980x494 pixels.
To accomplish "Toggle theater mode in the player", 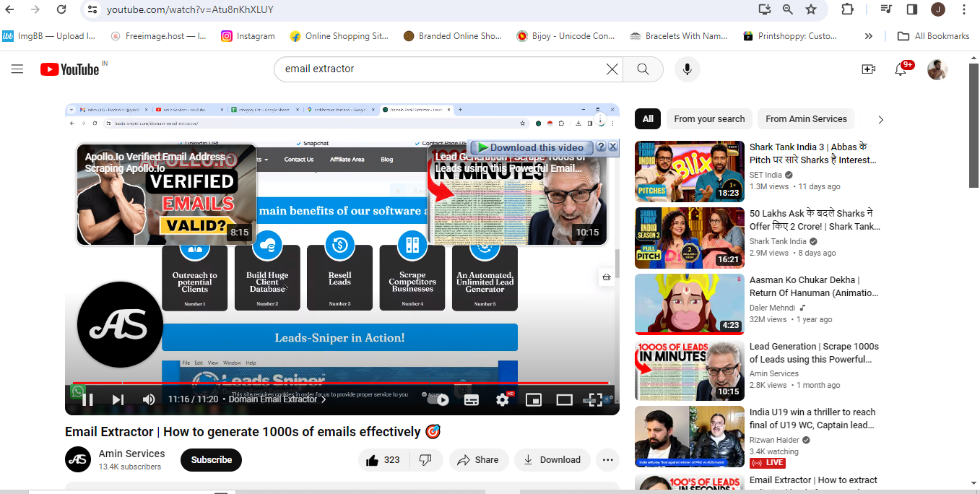I will [x=564, y=399].
